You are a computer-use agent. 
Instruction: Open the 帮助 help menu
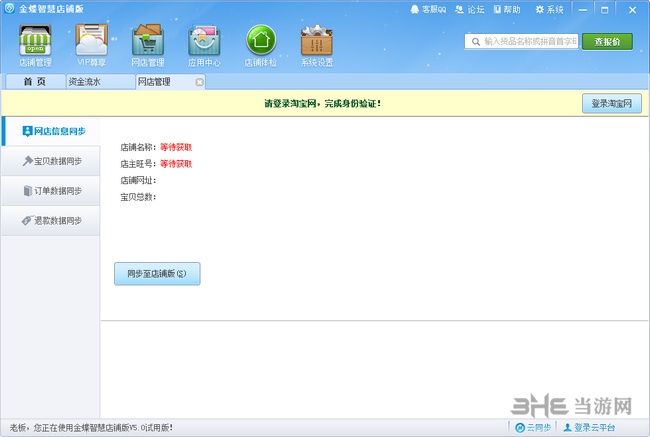[507, 10]
